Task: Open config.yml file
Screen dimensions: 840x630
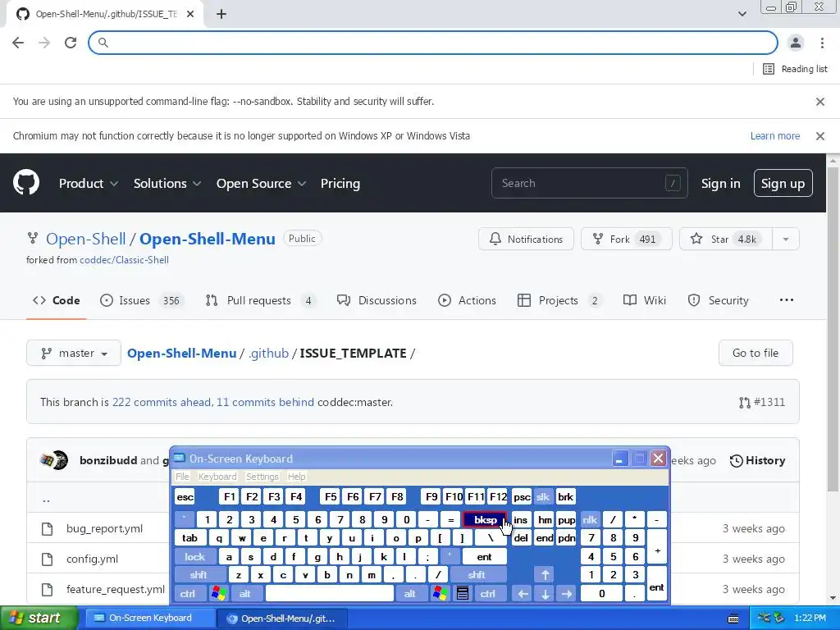Action: 92,559
